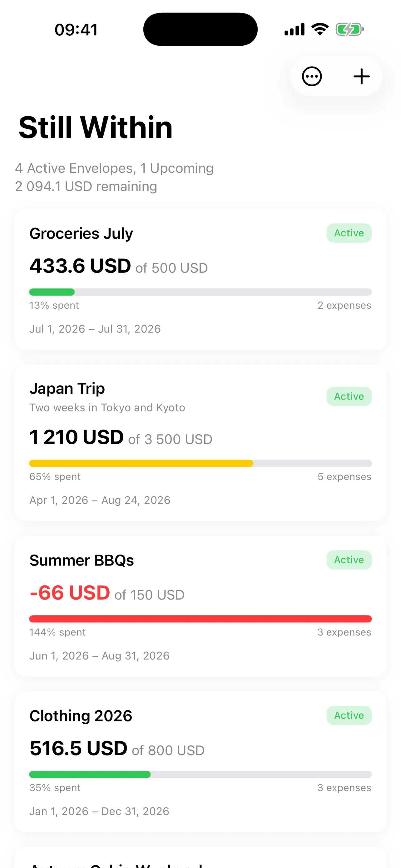
Task: Tap the battery charging icon
Action: point(349,29)
